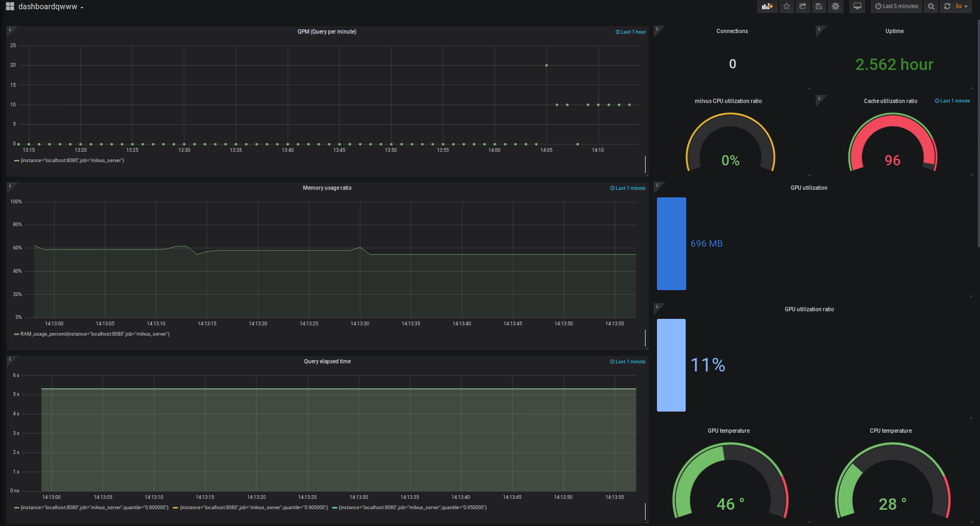Image resolution: width=980 pixels, height=526 pixels.
Task: Show info corner of GPU utilization panel
Action: (x=657, y=186)
